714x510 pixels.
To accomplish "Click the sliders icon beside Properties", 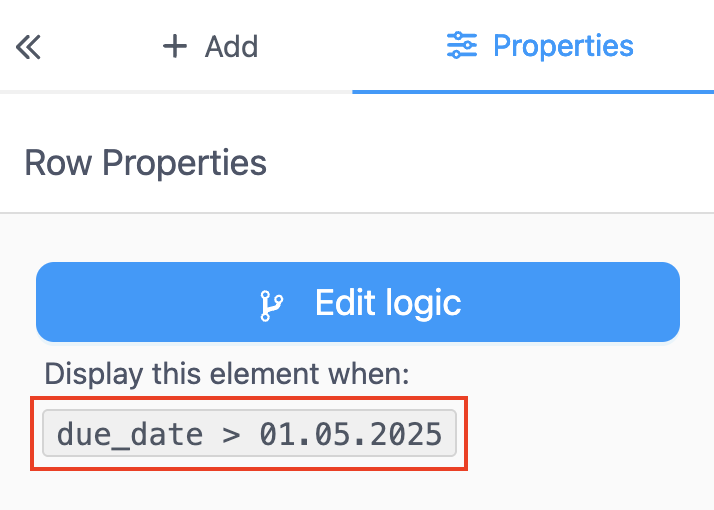I will [462, 46].
